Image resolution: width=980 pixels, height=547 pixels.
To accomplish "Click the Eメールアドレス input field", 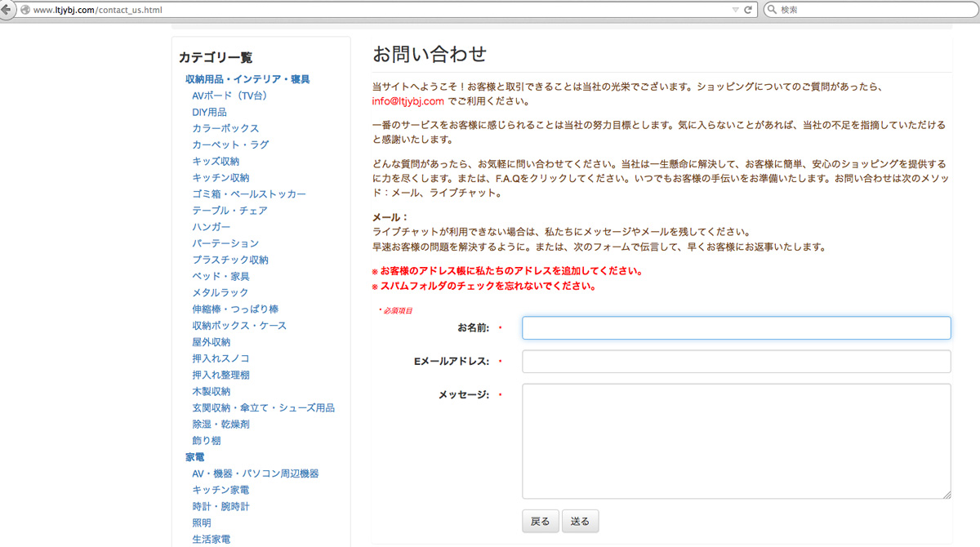I will point(736,362).
